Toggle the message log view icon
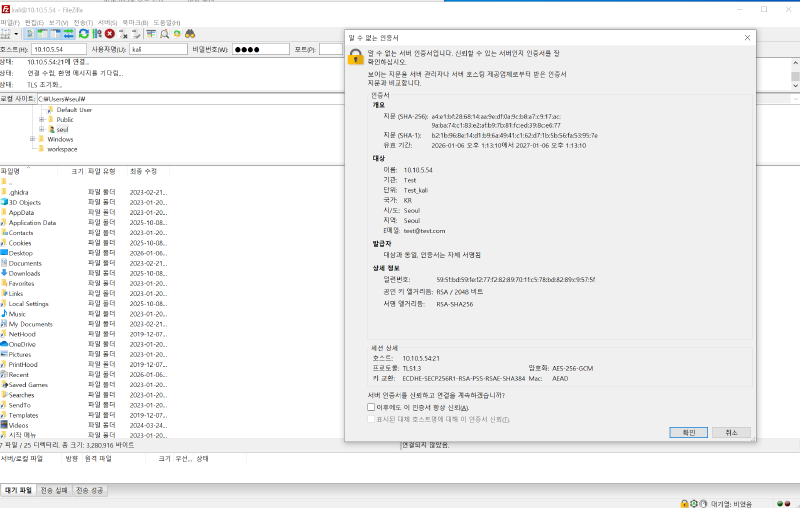This screenshot has width=800, height=508. coord(32,33)
